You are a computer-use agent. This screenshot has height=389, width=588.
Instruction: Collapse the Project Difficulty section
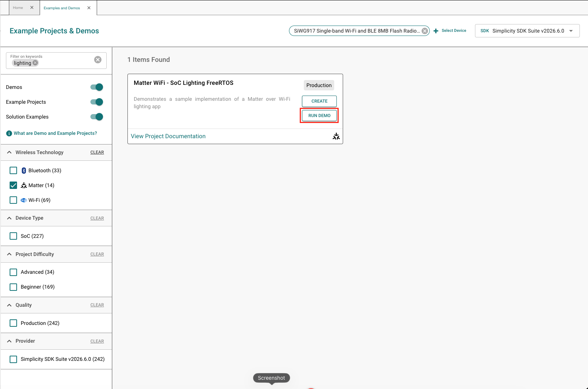point(9,254)
